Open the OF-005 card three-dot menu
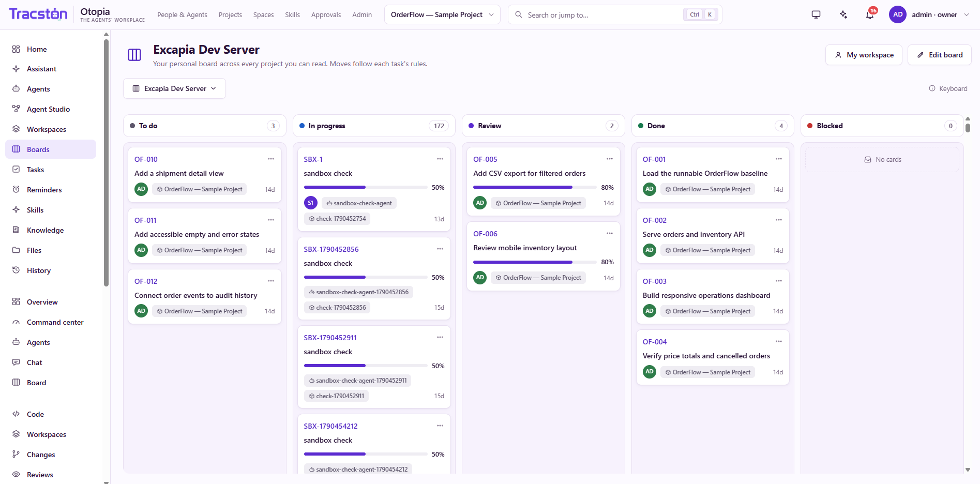980x484 pixels. (x=610, y=159)
